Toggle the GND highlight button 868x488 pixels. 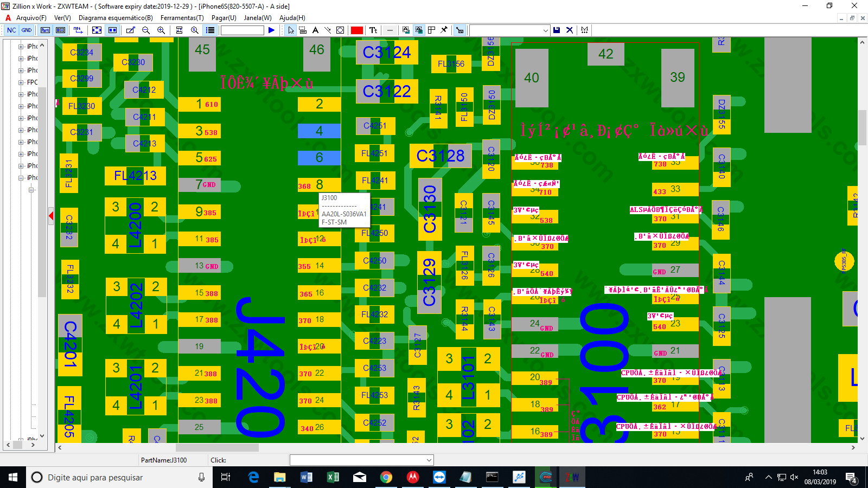(27, 30)
